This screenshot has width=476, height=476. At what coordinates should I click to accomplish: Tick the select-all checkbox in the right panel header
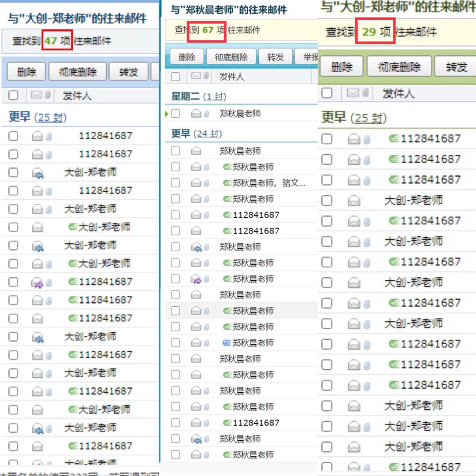tap(327, 93)
